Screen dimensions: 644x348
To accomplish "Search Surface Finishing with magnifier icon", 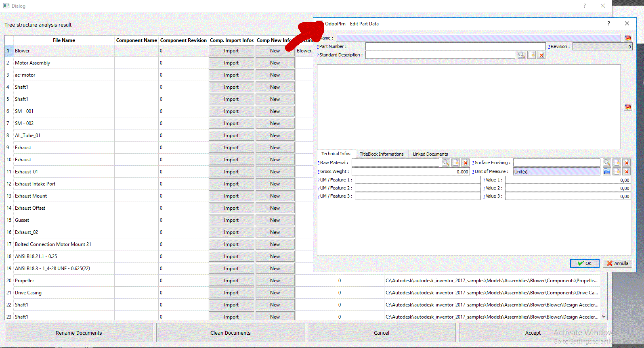I will coord(607,163).
